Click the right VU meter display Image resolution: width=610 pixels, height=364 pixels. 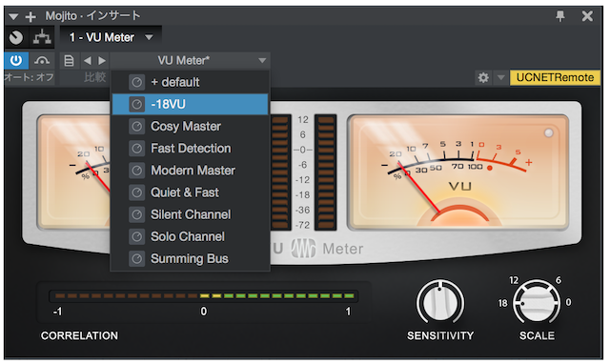point(458,172)
